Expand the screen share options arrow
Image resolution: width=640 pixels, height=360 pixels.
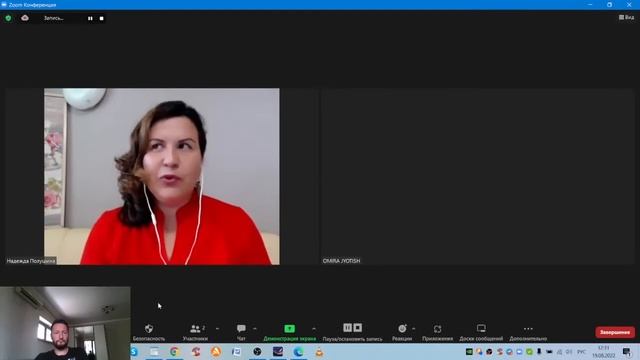313,329
